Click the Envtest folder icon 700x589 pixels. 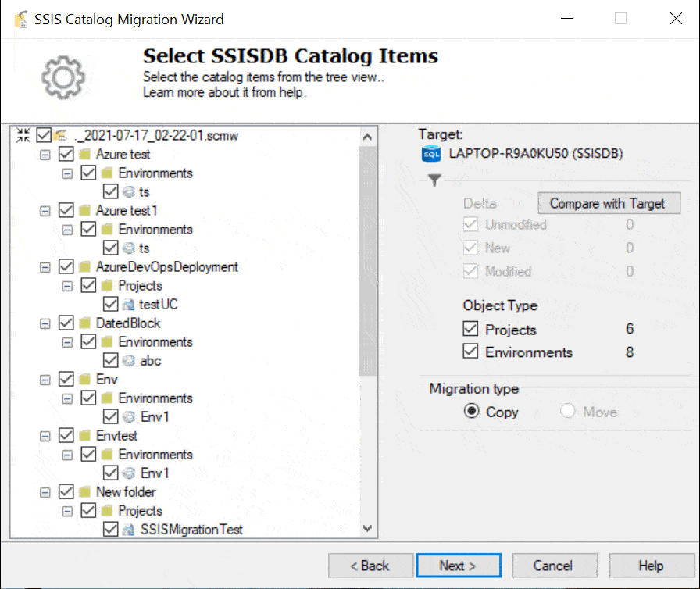pos(84,436)
